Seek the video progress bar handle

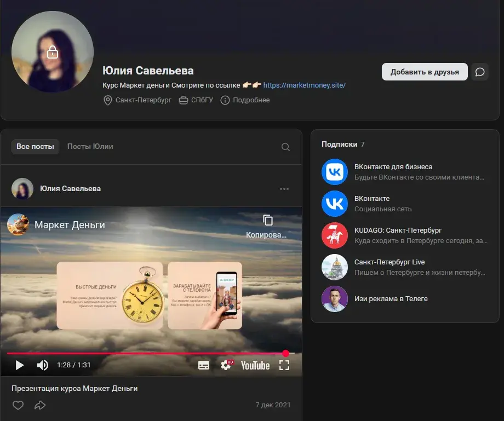tap(286, 353)
